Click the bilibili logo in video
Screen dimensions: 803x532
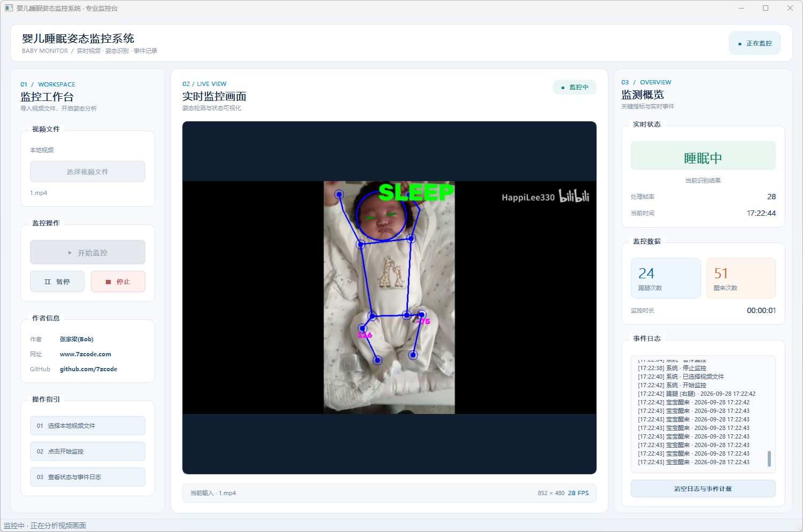click(x=574, y=196)
